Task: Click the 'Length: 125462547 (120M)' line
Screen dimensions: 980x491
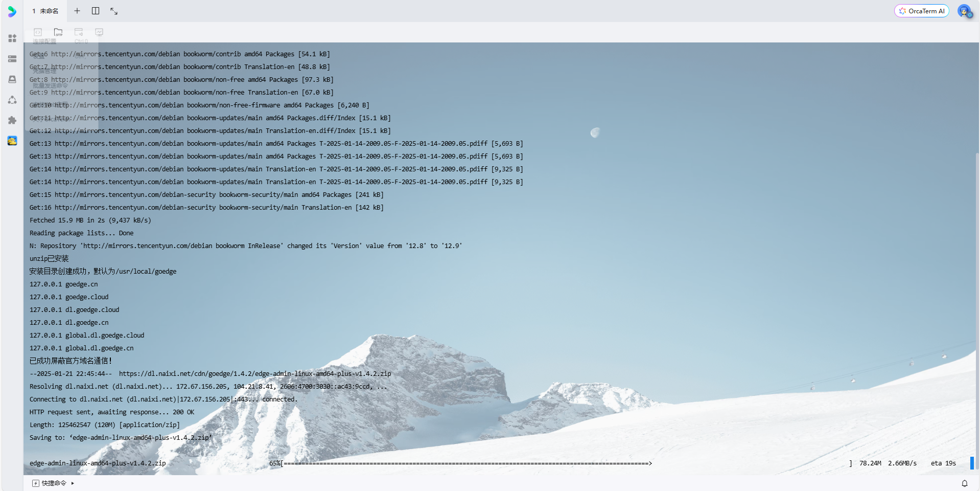Action: [105, 425]
